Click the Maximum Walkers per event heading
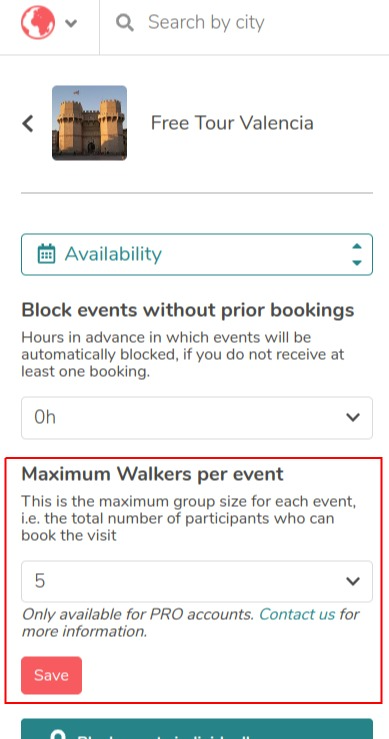389x739 pixels. [152, 474]
